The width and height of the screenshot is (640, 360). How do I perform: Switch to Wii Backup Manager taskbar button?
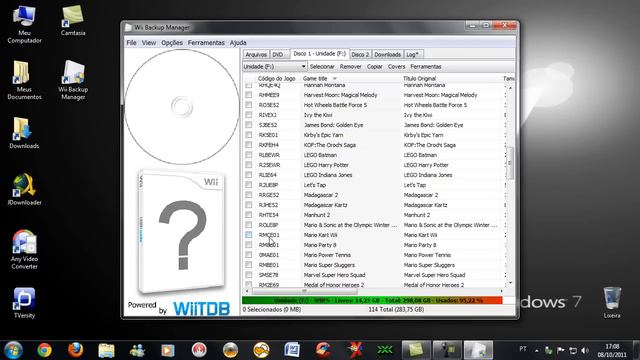tap(478, 350)
